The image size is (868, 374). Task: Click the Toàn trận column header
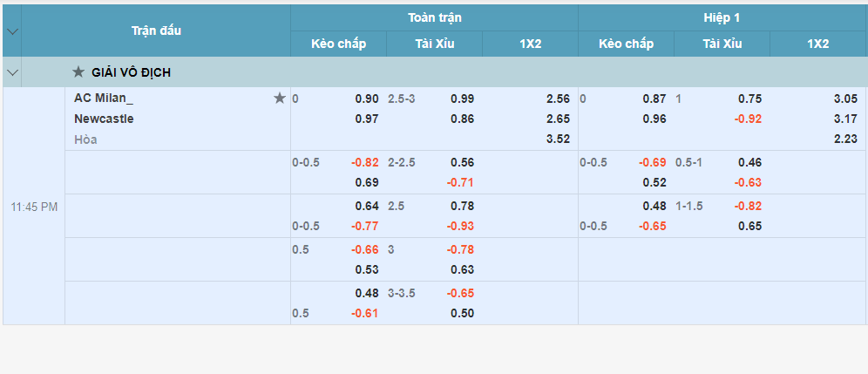pyautogui.click(x=435, y=17)
